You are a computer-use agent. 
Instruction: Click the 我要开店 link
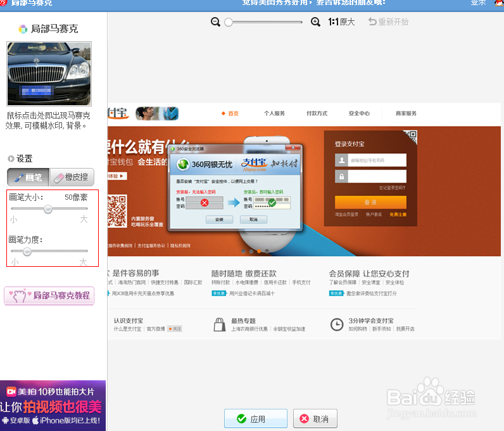[x=405, y=329]
